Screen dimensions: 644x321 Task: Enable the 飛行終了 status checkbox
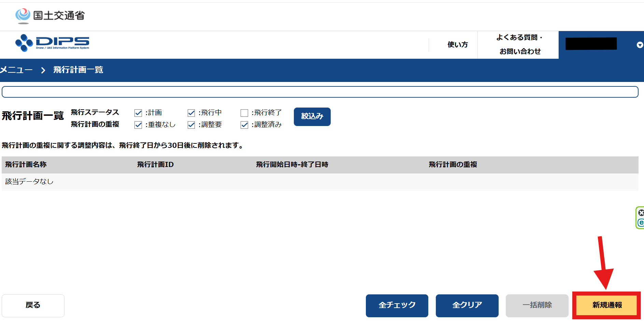click(x=244, y=113)
